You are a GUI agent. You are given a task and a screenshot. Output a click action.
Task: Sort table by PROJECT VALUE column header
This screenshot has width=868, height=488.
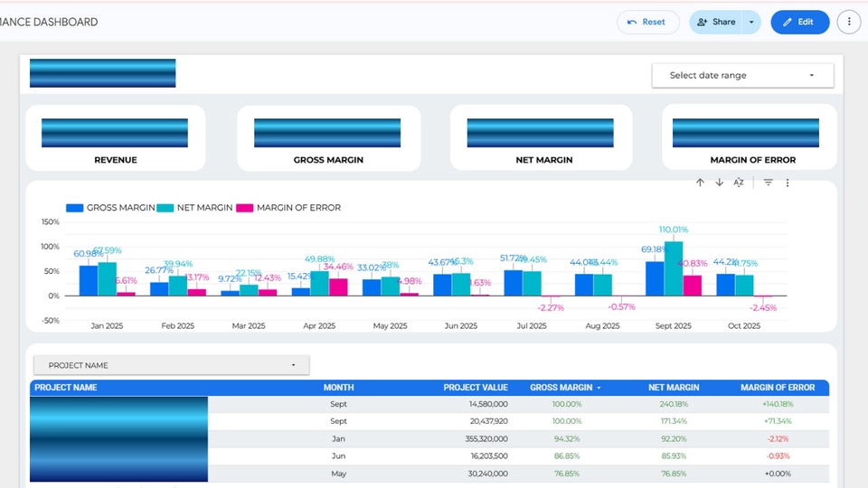pyautogui.click(x=475, y=388)
